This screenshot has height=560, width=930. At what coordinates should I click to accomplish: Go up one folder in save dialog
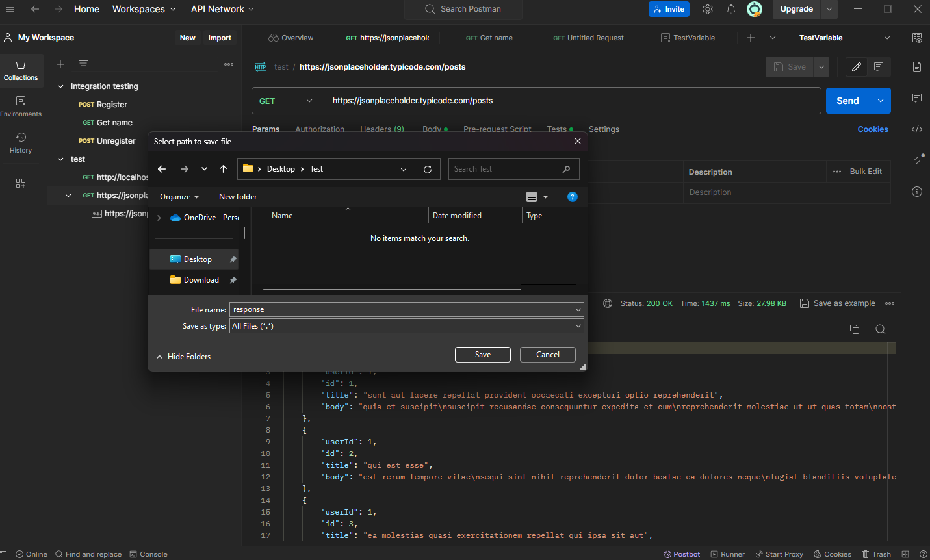tap(223, 169)
